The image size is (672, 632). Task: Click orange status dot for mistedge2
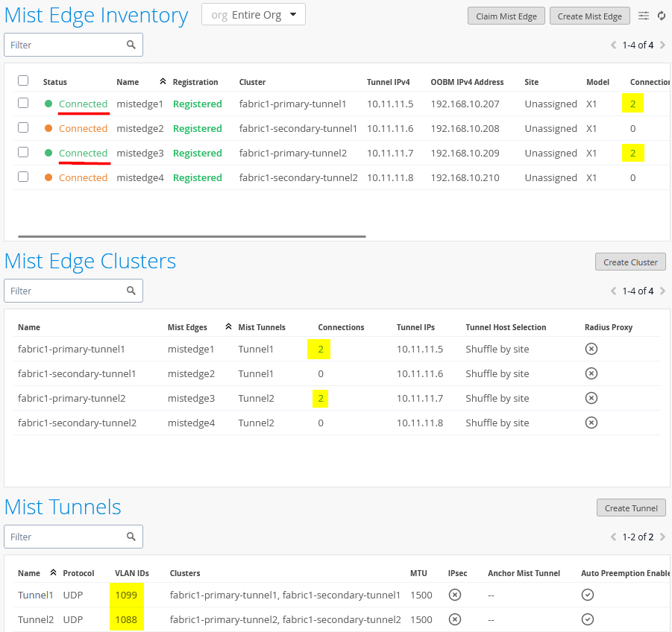[48, 128]
